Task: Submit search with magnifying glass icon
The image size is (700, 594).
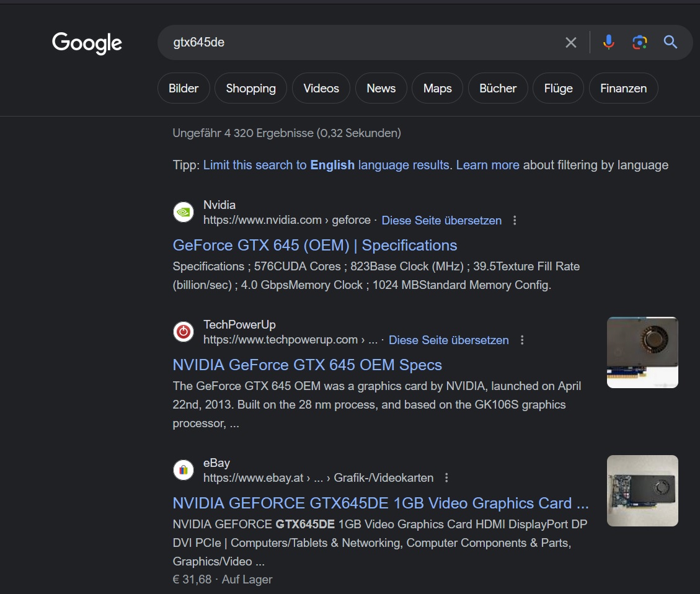Action: 670,42
